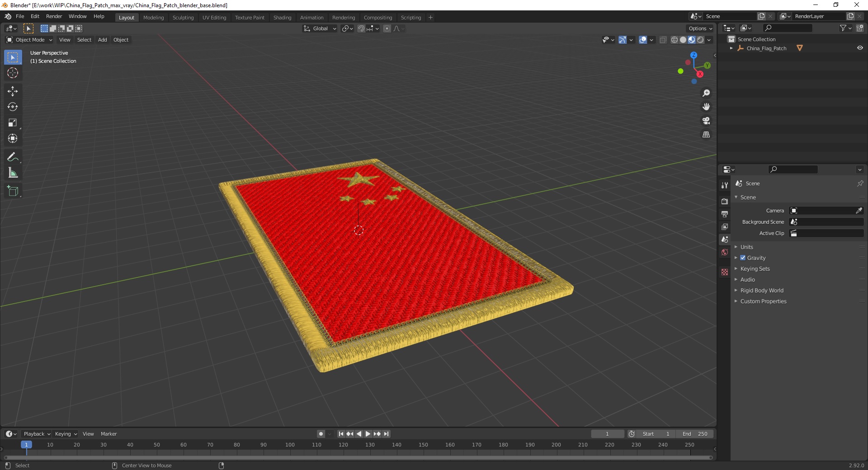Toggle X-ray mode

663,40
